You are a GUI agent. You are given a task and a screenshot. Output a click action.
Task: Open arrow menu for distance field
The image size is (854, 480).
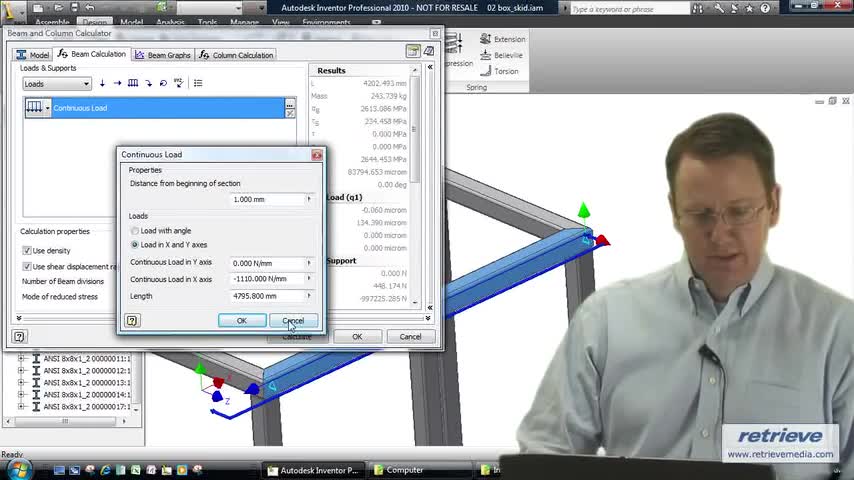(309, 199)
